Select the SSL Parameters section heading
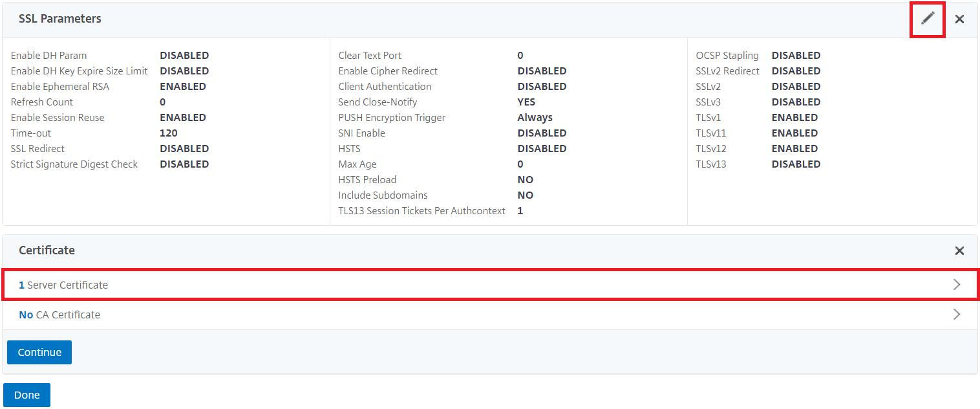This screenshot has height=409, width=980. pyautogui.click(x=60, y=19)
